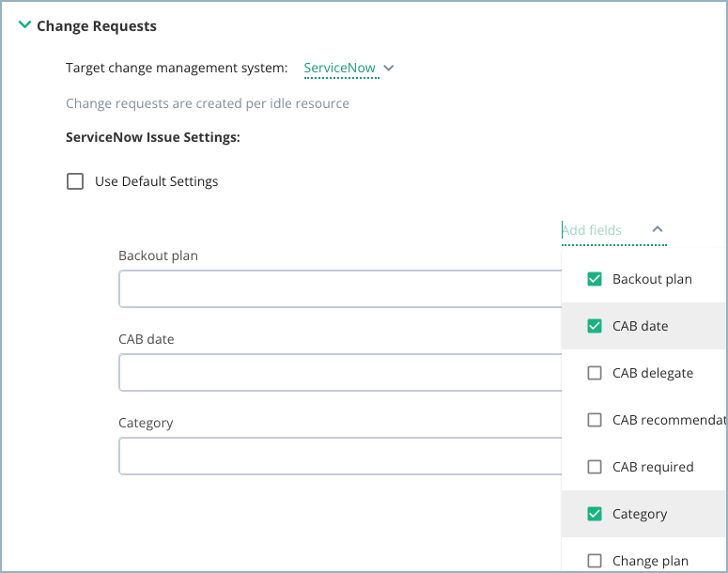Click the ServiceNow dropdown arrow icon
The width and height of the screenshot is (728, 573).
pos(389,69)
